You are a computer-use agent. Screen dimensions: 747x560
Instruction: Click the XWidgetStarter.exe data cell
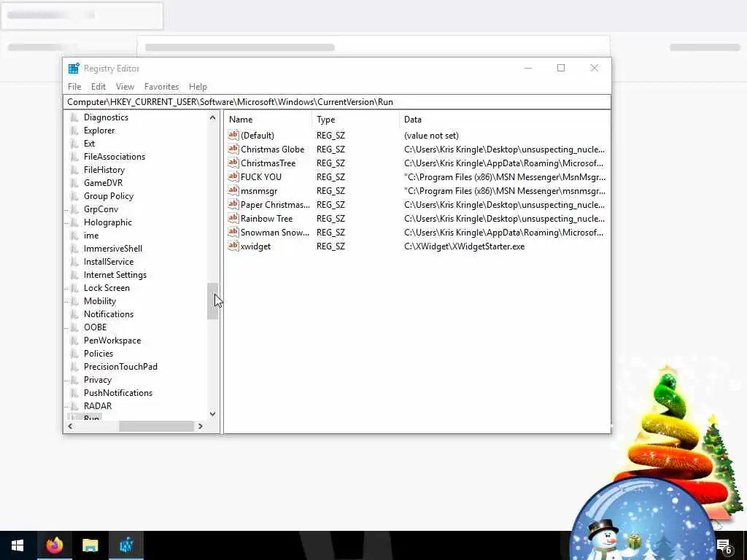[464, 246]
